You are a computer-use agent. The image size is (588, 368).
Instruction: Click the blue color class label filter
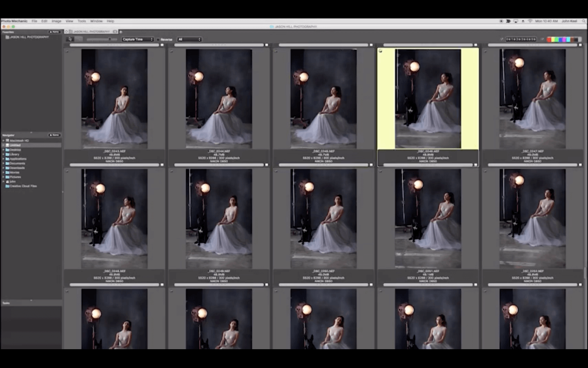(x=561, y=40)
